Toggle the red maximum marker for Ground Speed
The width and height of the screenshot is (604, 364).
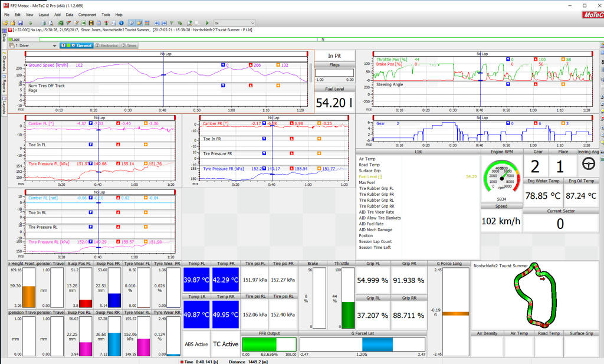pyautogui.click(x=251, y=65)
